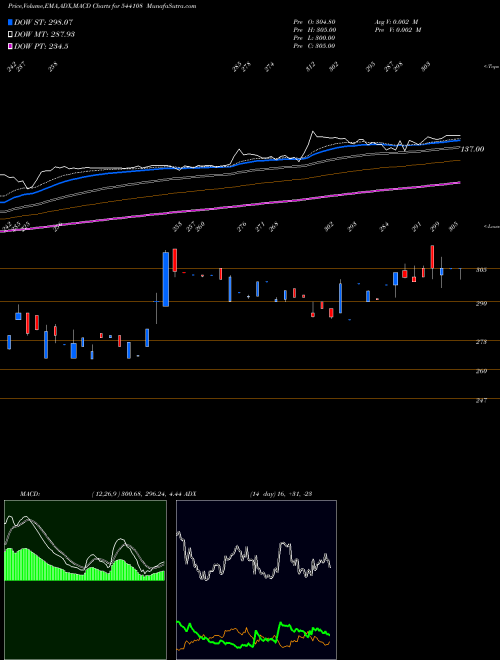Click the Pre C: 305.00 value
Screen dimensions: 500x660
(x=314, y=46)
